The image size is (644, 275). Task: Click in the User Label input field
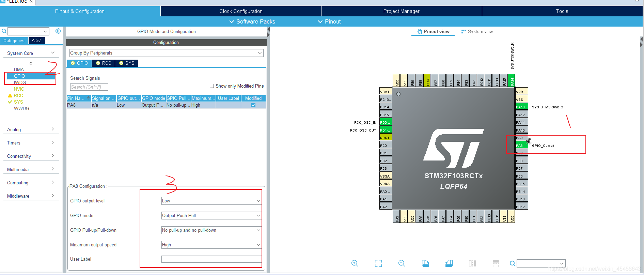click(x=211, y=259)
